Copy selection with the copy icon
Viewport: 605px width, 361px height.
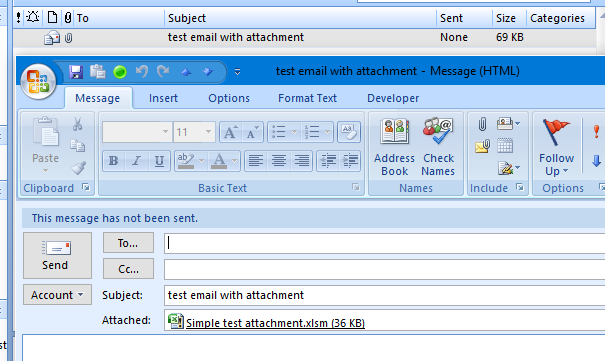(x=78, y=146)
